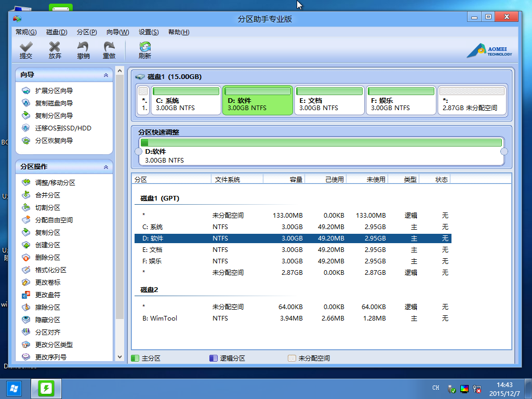Click the CH input language indicator
The height and width of the screenshot is (399, 532).
coord(436,388)
